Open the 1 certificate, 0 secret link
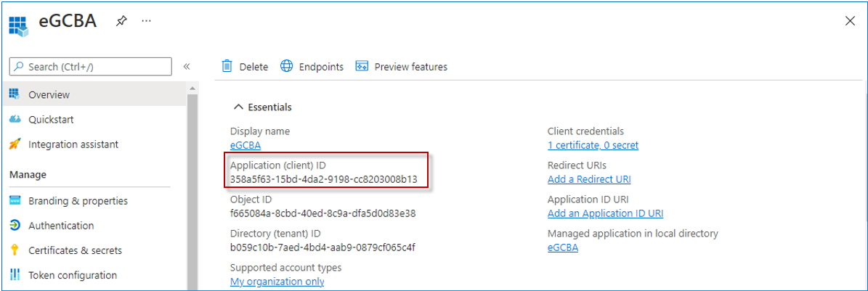868x291 pixels. tap(592, 145)
